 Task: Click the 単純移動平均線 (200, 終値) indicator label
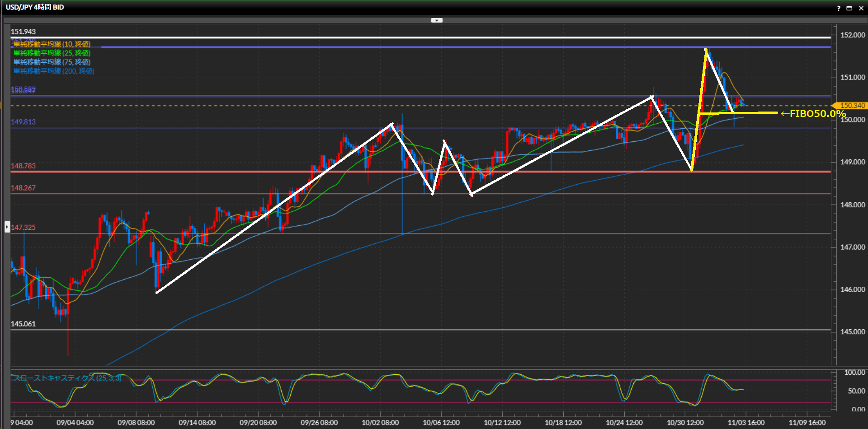coord(54,71)
